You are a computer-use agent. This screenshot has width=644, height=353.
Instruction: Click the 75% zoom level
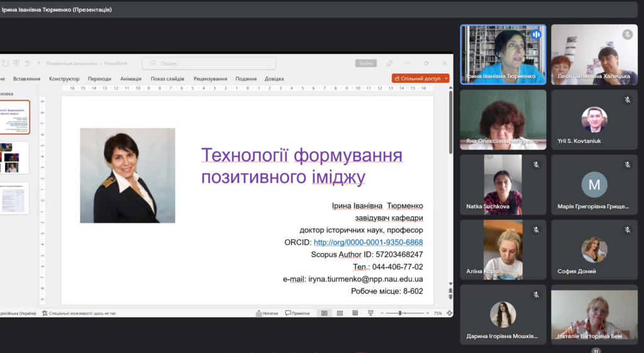point(438,313)
